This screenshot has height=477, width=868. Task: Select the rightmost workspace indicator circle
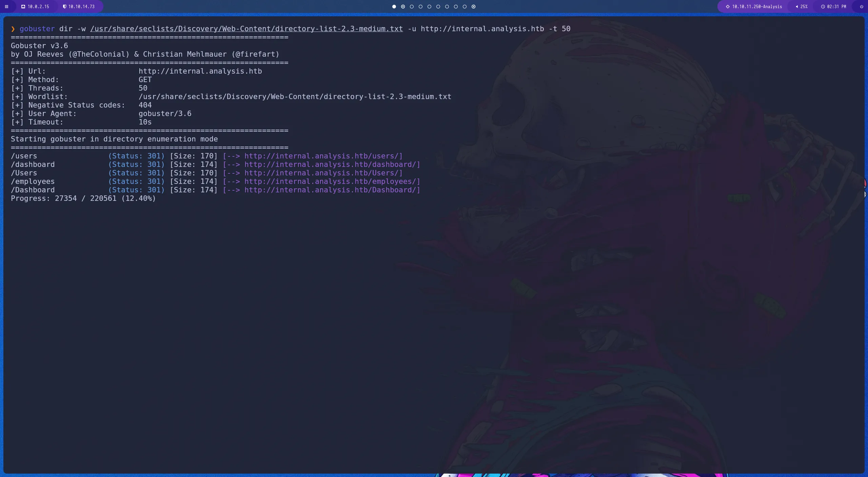473,6
